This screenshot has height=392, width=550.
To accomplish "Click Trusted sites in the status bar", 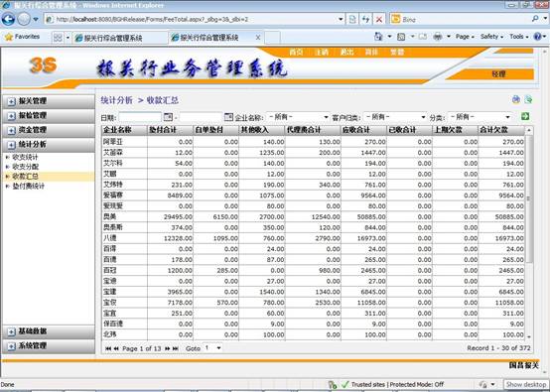I will pos(368,385).
